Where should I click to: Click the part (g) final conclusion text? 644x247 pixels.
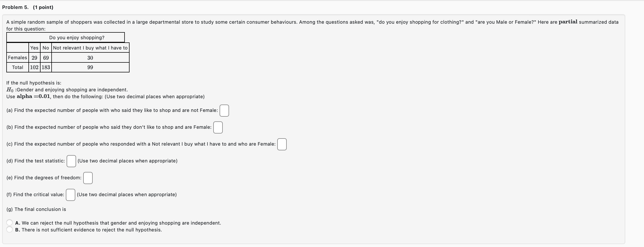pos(36,209)
